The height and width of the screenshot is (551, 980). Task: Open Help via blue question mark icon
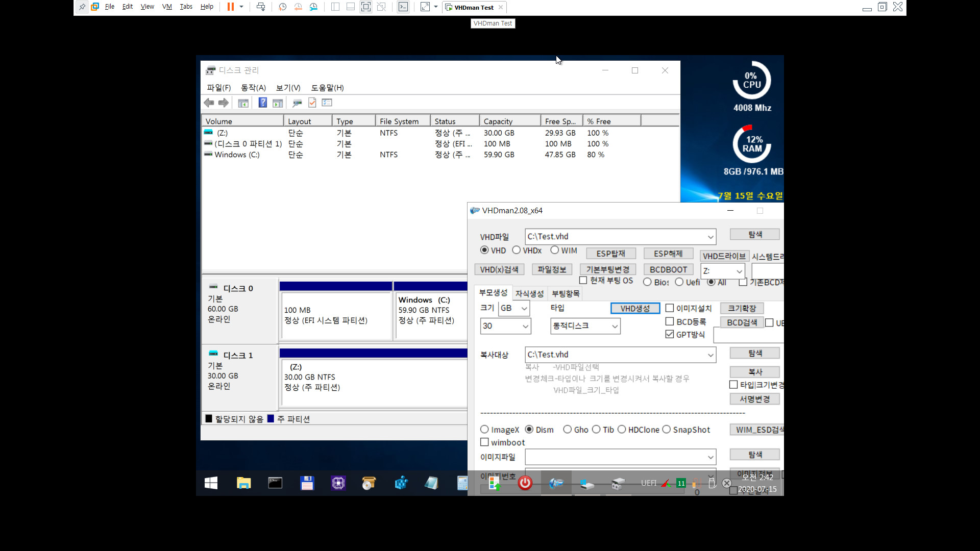(x=262, y=103)
